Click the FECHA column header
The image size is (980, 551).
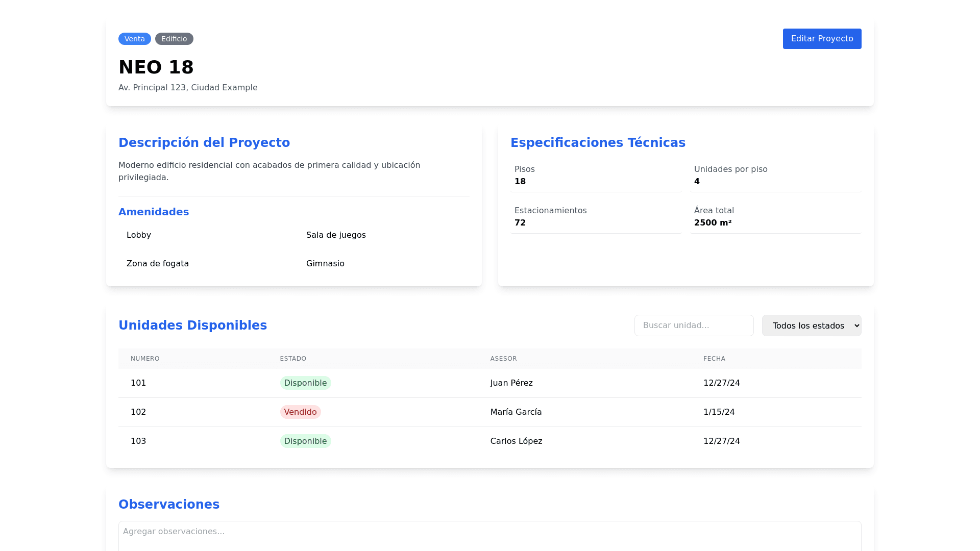coord(714,359)
